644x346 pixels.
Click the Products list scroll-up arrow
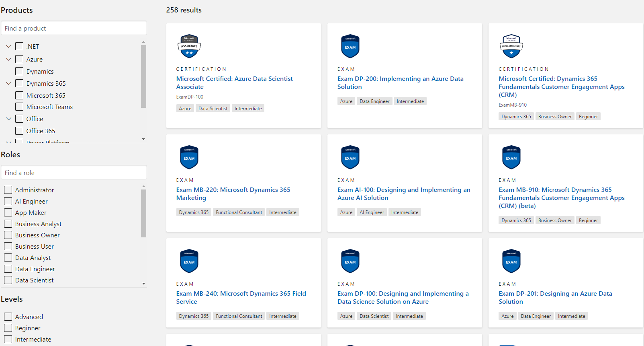point(144,42)
